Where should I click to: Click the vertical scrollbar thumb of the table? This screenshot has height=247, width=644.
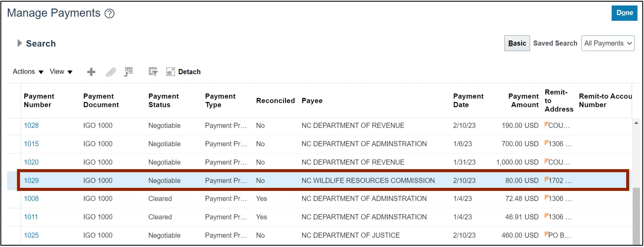[x=636, y=216]
